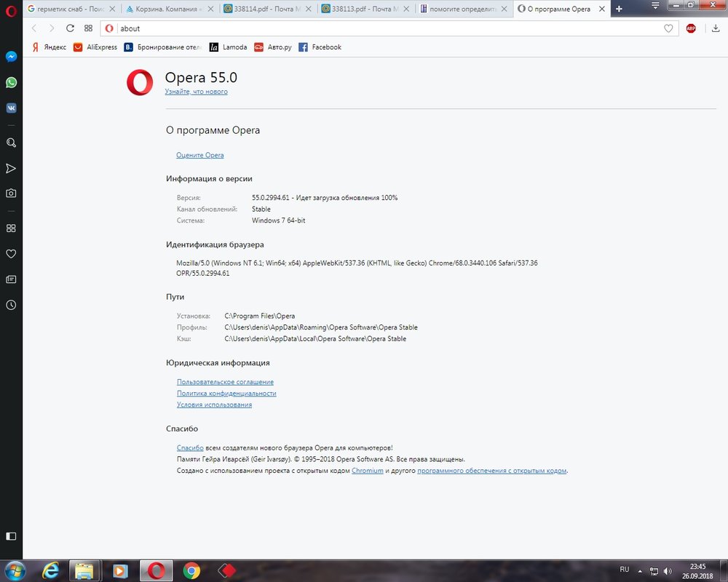
Task: Close the помогите определить tab
Action: [505, 9]
